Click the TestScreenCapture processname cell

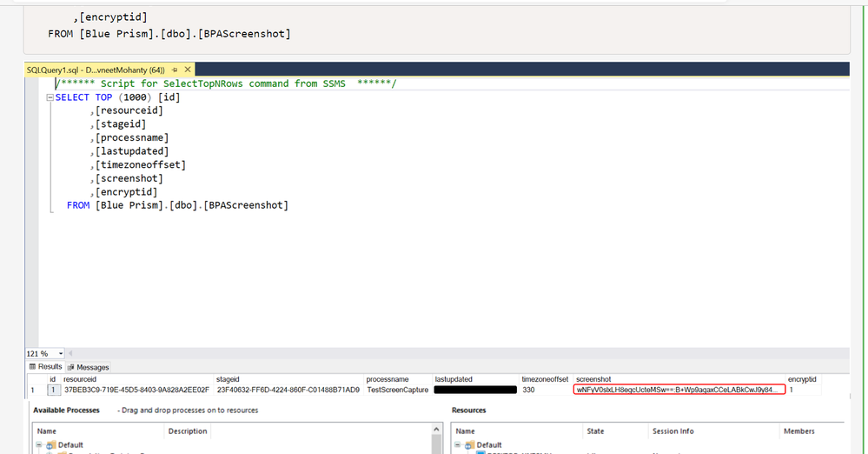tap(396, 391)
